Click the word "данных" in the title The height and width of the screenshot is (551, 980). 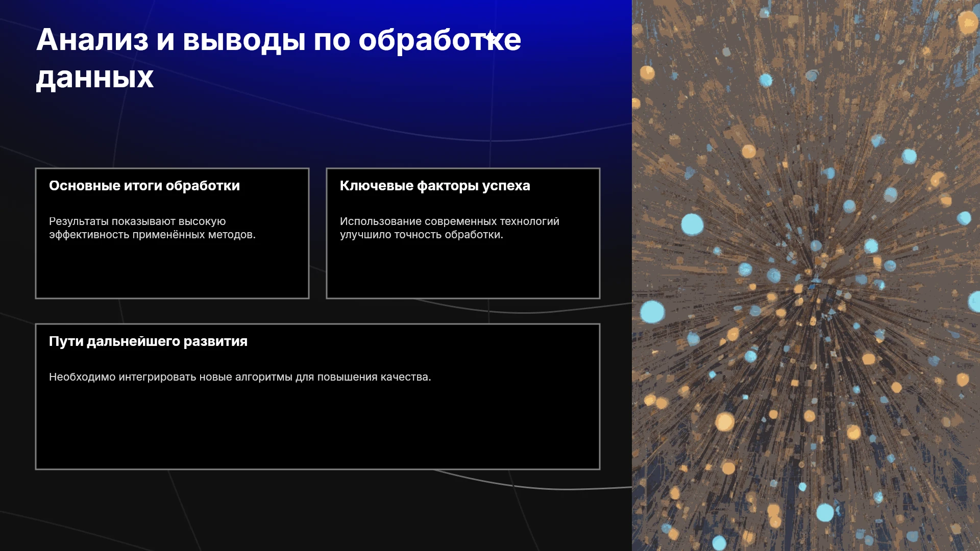tap(95, 78)
